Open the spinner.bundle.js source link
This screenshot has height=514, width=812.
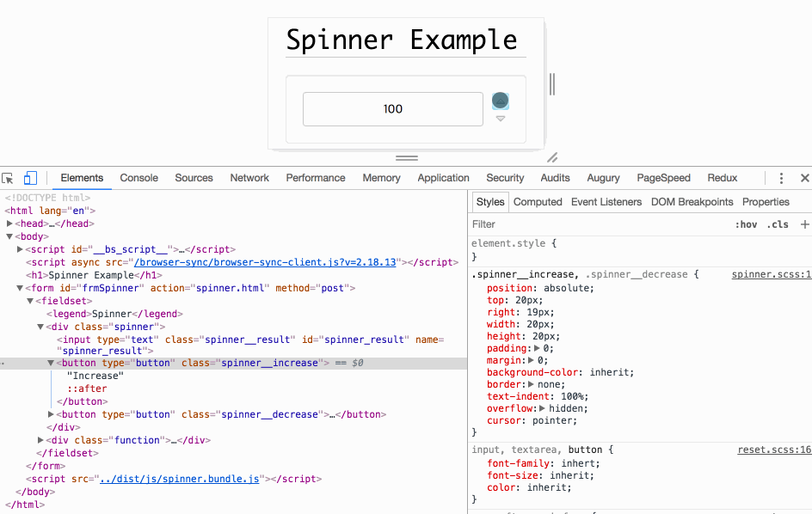click(179, 479)
